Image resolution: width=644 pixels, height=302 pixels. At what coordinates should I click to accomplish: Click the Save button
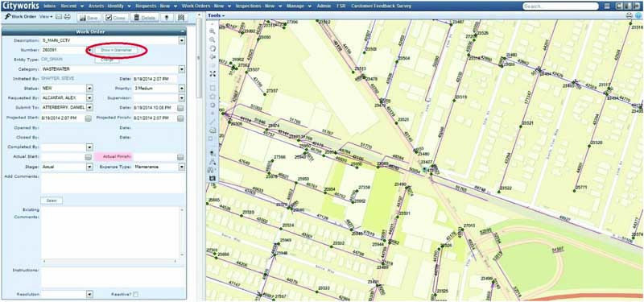point(89,18)
